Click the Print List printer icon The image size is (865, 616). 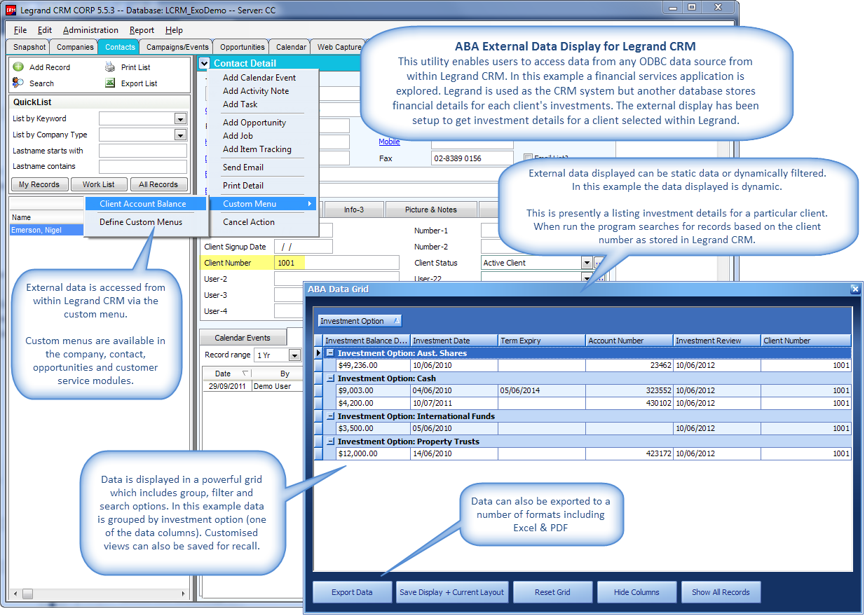coord(110,67)
